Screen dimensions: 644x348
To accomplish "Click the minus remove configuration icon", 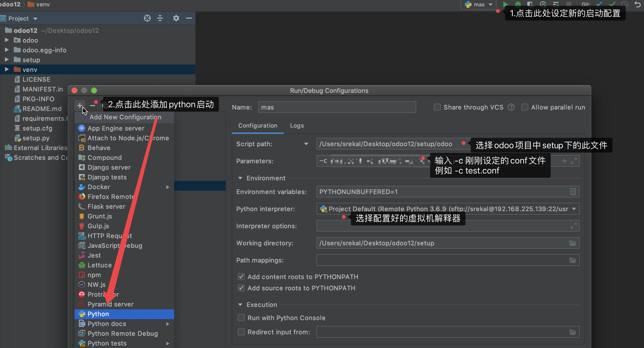I will click(92, 106).
